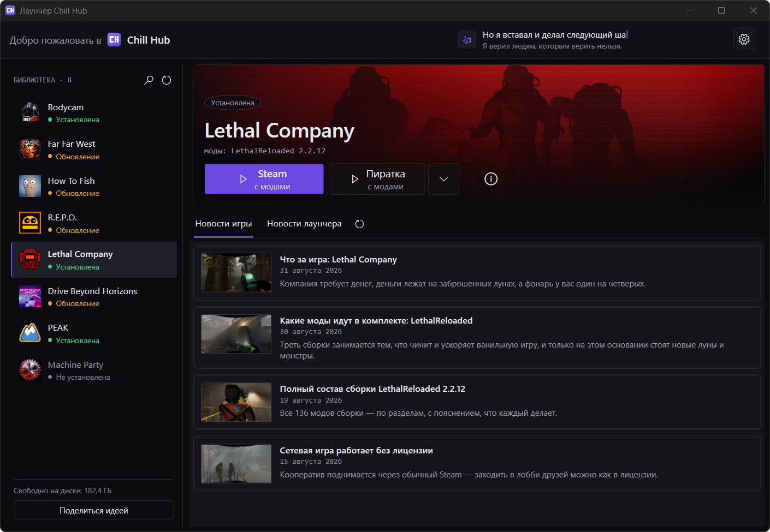The height and width of the screenshot is (532, 770).
Task: Select Far Far West title in library
Action: click(x=72, y=144)
